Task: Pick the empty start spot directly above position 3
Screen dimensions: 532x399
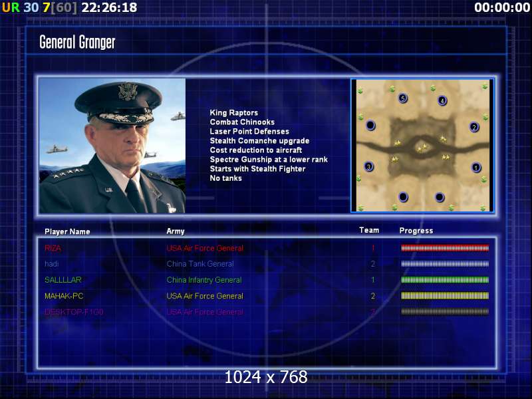Action: 370,126
